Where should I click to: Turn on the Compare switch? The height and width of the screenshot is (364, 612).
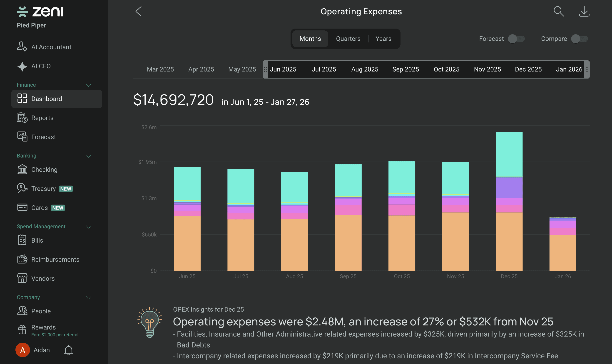tap(579, 39)
